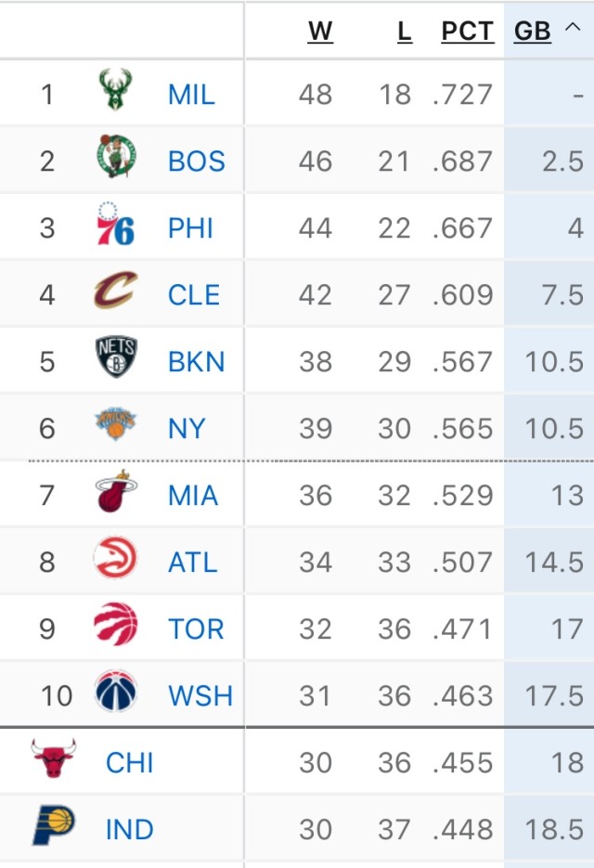The image size is (594, 868).
Task: Select the Atlanta Hawks logo
Action: [x=115, y=557]
